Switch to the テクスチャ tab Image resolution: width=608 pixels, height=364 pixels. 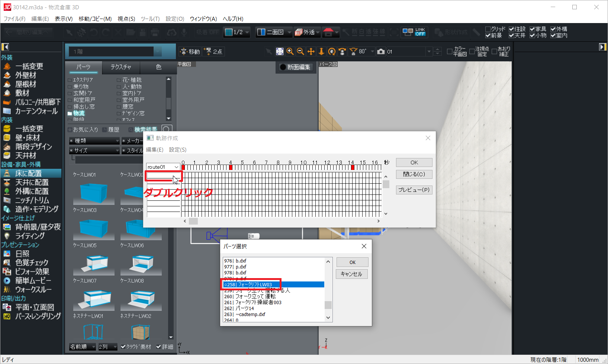[x=121, y=67]
